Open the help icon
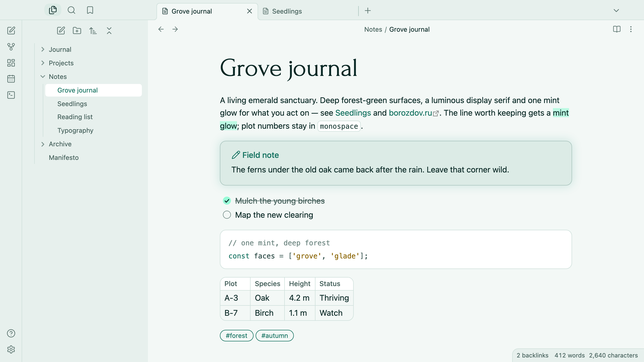Screen dimensions: 644x362 click(x=11, y=333)
